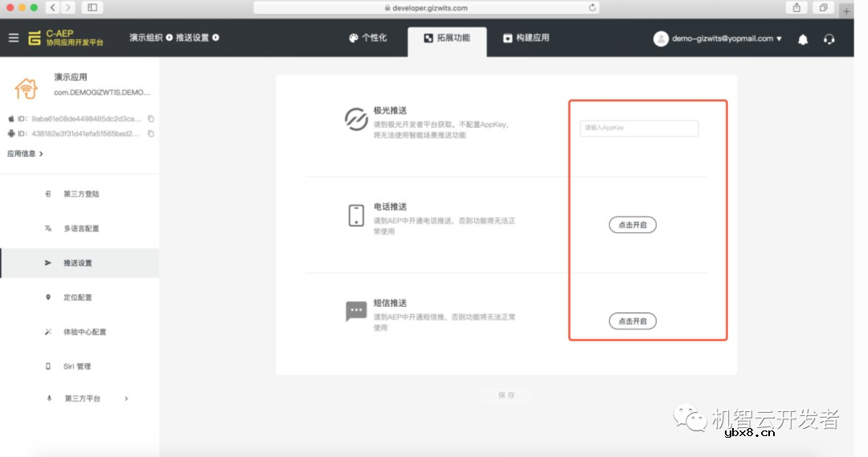Click the 电话推送 phone icon
868x457 pixels.
(x=356, y=215)
